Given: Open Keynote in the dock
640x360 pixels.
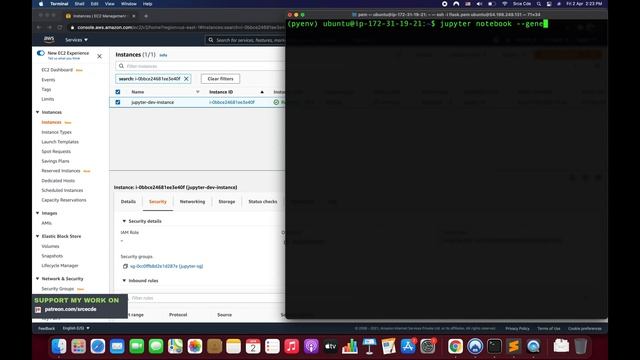Looking at the screenshot, I should [369, 347].
